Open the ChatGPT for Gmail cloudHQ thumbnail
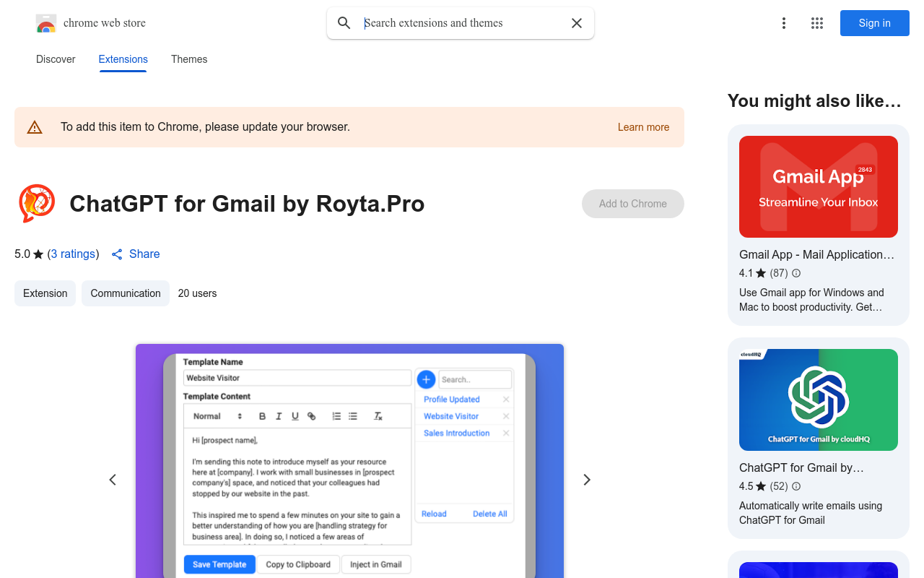This screenshot has height=578, width=924. pos(819,400)
